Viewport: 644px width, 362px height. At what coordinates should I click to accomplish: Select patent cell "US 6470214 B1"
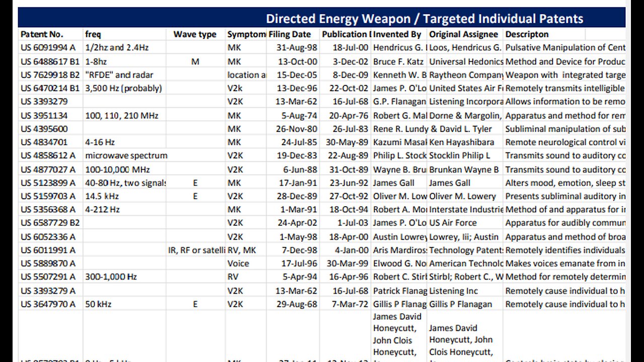point(50,88)
